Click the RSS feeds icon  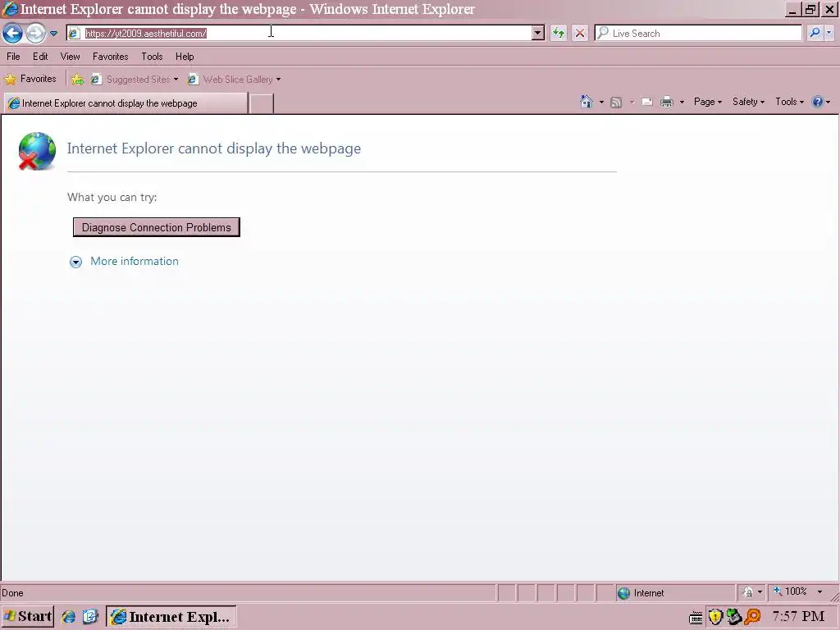pos(617,102)
